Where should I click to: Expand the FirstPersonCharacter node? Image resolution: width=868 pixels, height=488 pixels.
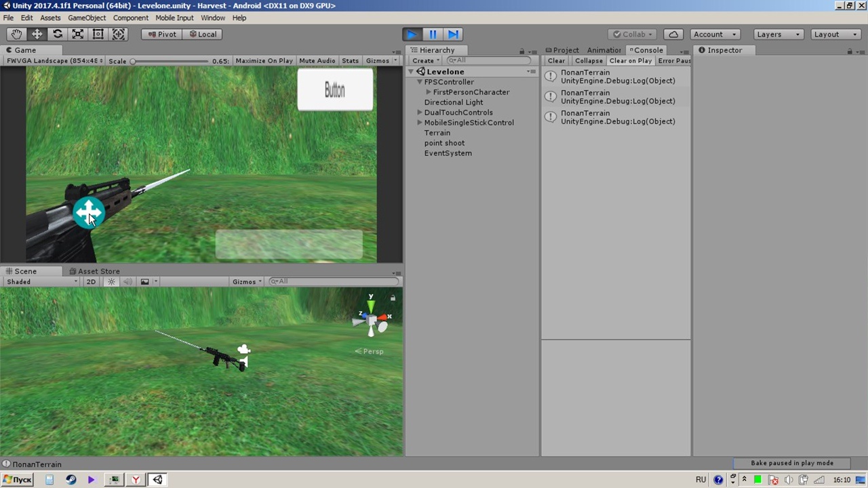tap(429, 92)
